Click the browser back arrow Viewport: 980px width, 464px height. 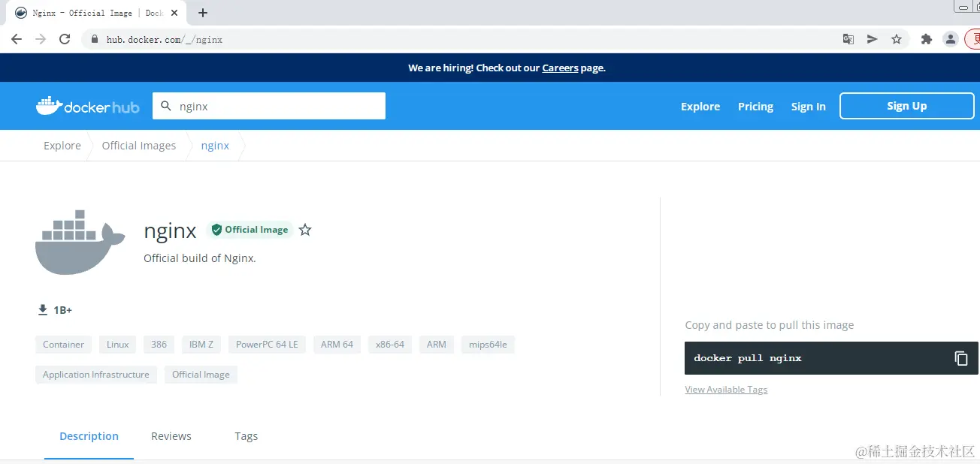click(x=17, y=39)
